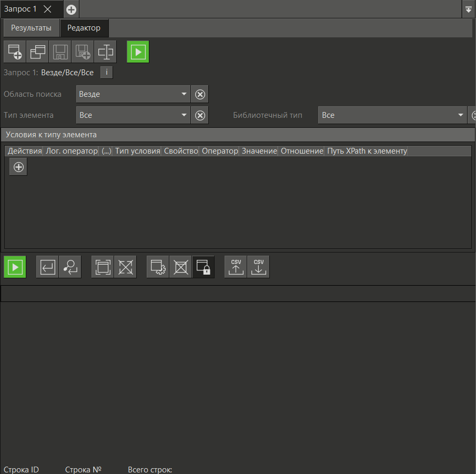Select the Редактор tab
Screen dimensions: 476x474
[84, 28]
